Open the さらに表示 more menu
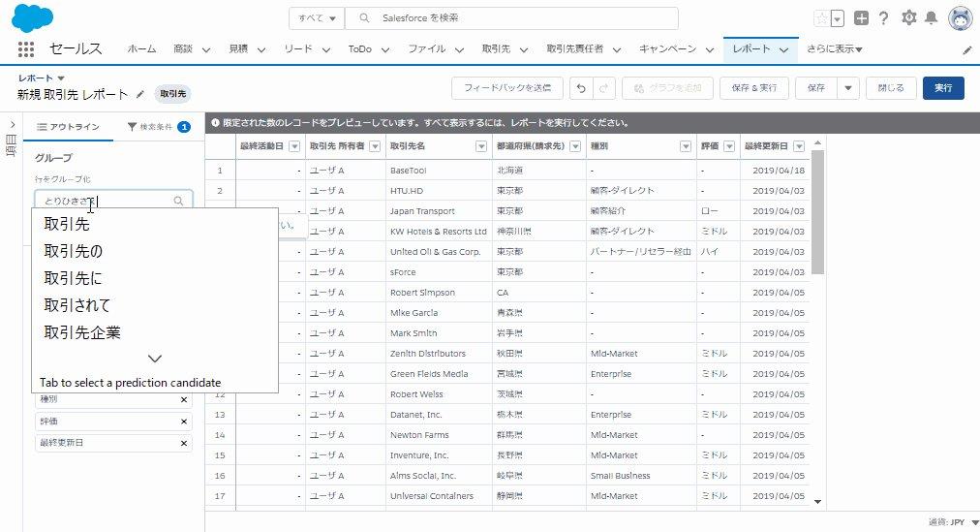The width and height of the screenshot is (980, 532). pos(835,48)
